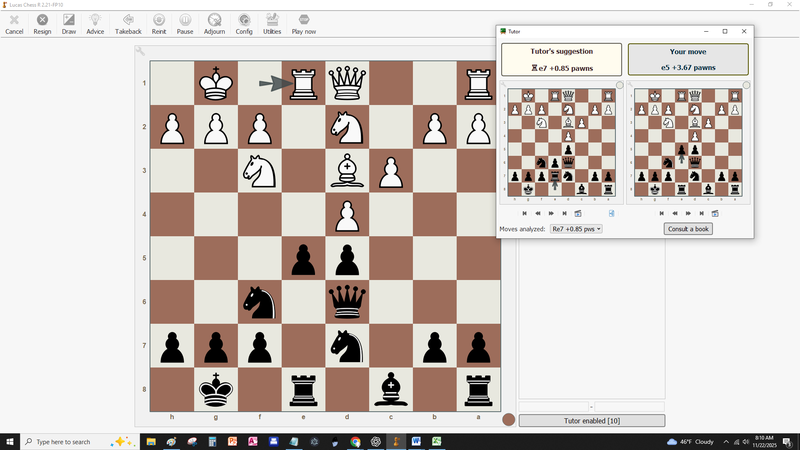Toggle the Tutor enabled button
The width and height of the screenshot is (800, 450).
coord(591,421)
